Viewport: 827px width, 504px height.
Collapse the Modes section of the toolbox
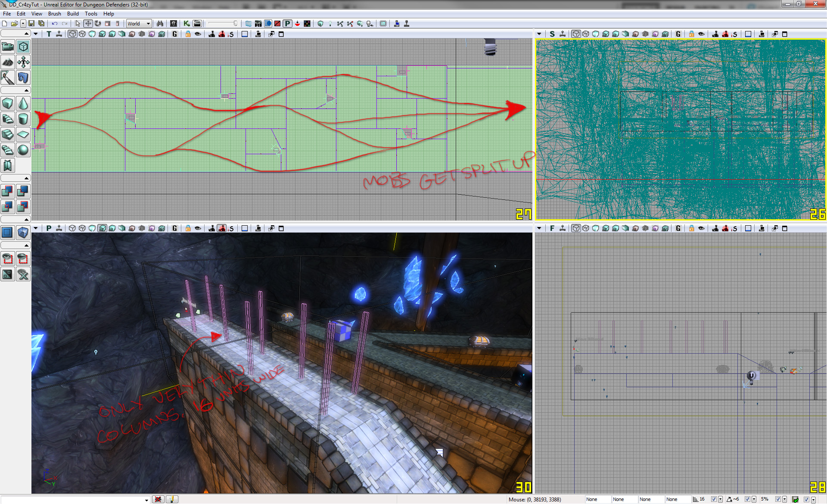(x=16, y=33)
